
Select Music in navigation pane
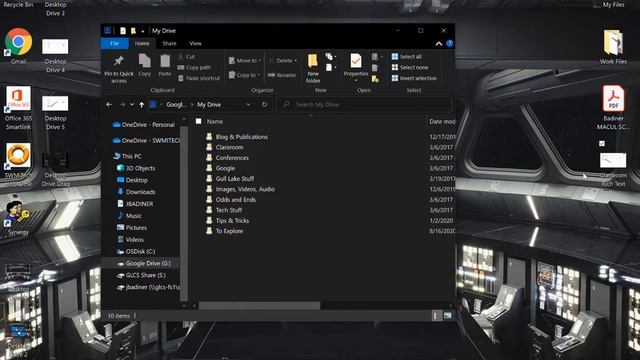[x=129, y=216]
